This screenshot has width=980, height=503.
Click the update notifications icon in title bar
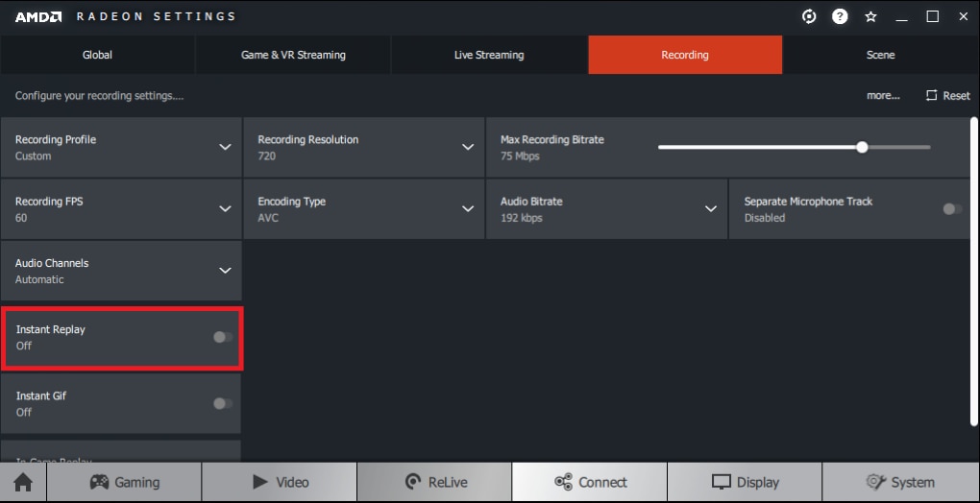(809, 17)
